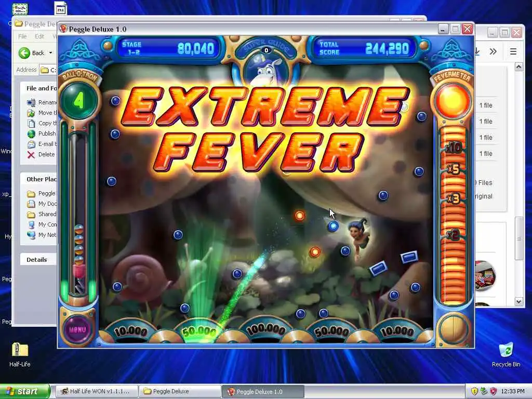532x399 pixels.
Task: Open the File menu in Explorer
Action: tap(22, 36)
